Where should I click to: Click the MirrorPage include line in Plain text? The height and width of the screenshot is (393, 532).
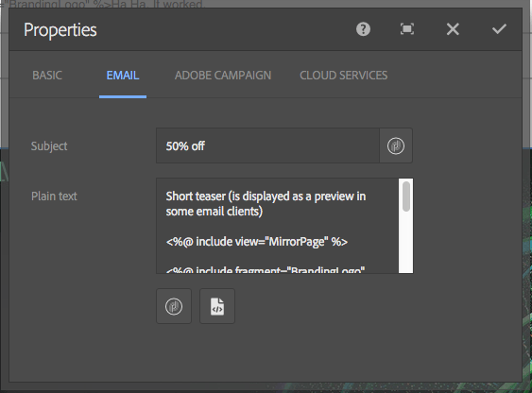257,242
